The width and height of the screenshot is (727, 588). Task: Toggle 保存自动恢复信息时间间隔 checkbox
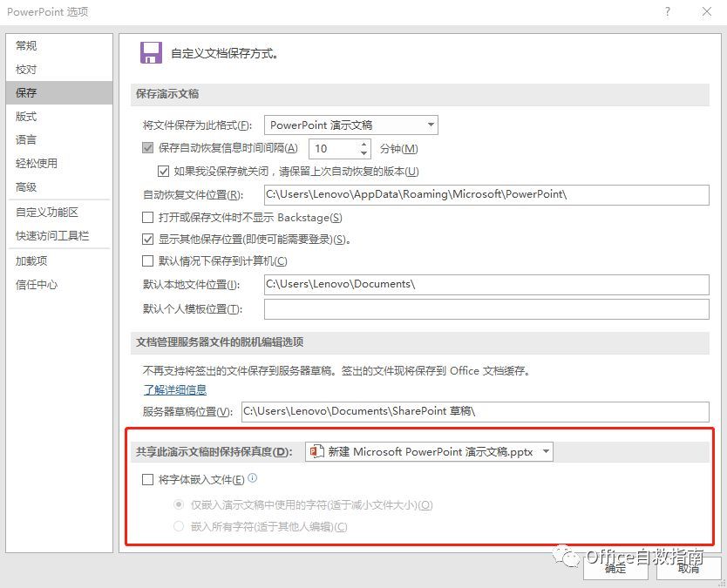pos(147,148)
